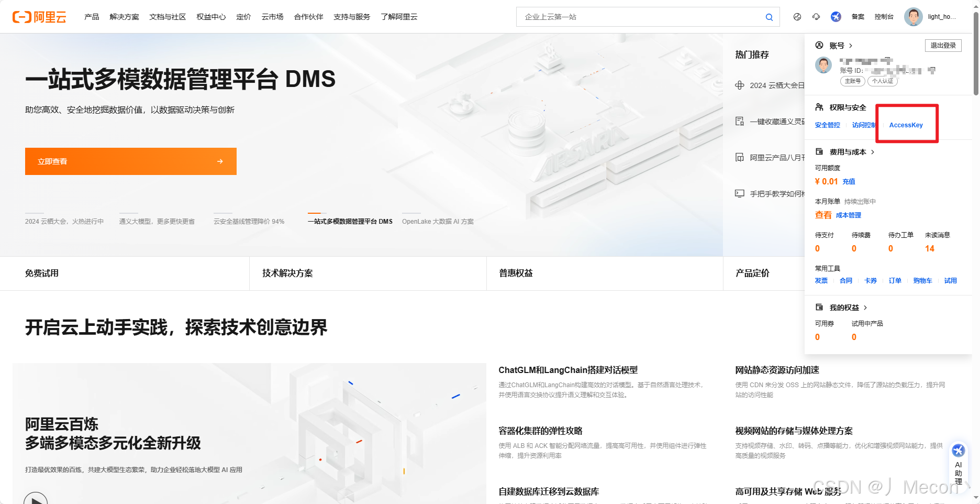The image size is (980, 504).
Task: Expand the 我的权益 section chevron
Action: coord(865,308)
